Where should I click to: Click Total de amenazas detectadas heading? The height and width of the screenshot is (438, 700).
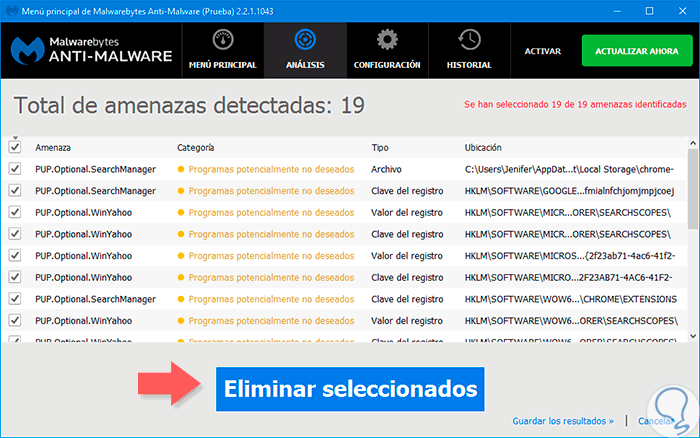(x=189, y=106)
